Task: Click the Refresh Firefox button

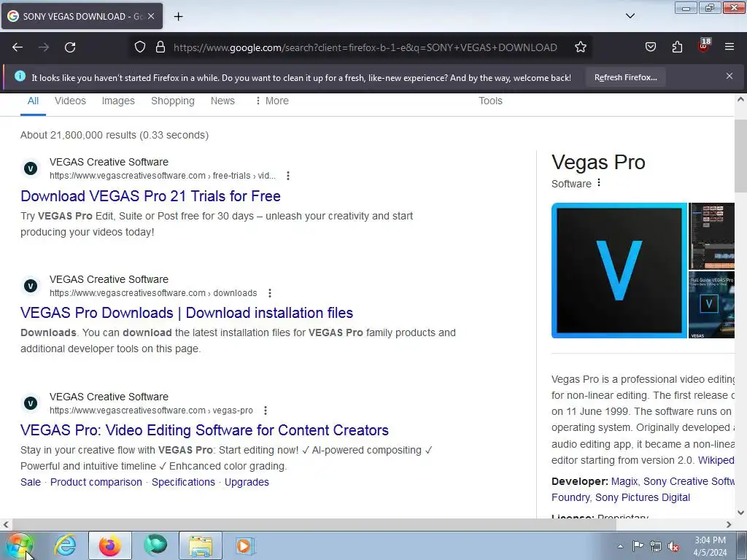Action: [625, 77]
